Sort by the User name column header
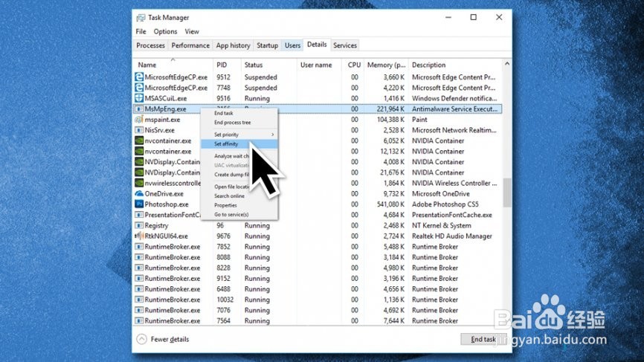 [319, 65]
